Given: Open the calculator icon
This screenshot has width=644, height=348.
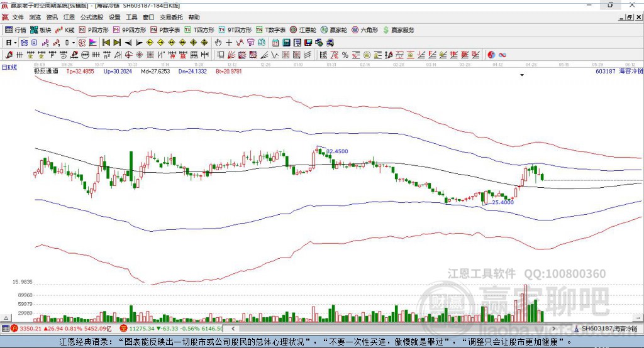Looking at the screenshot, I should [x=286, y=43].
